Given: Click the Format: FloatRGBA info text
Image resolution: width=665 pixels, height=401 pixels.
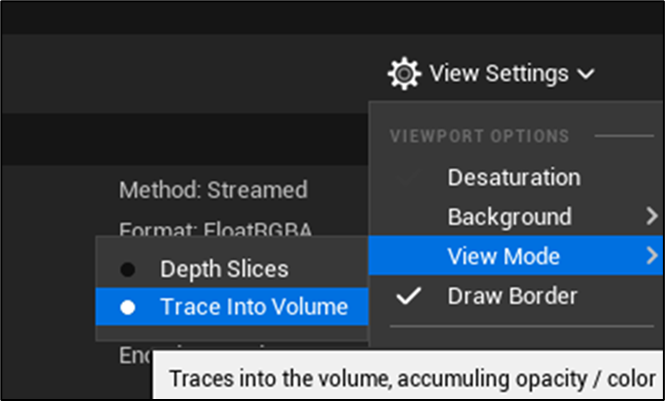Looking at the screenshot, I should point(216,230).
